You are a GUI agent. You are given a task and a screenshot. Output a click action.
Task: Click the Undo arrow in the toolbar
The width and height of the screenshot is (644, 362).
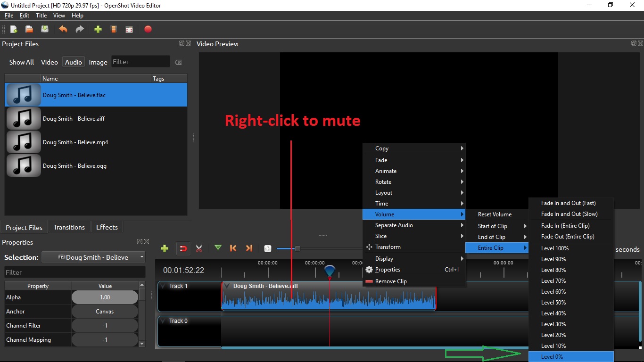(63, 29)
